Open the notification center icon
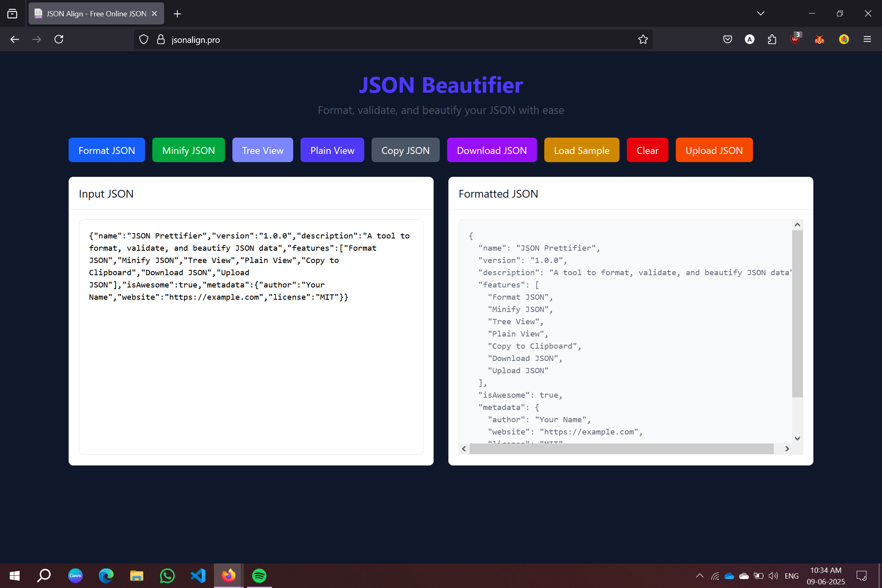This screenshot has width=882, height=588. 862,576
